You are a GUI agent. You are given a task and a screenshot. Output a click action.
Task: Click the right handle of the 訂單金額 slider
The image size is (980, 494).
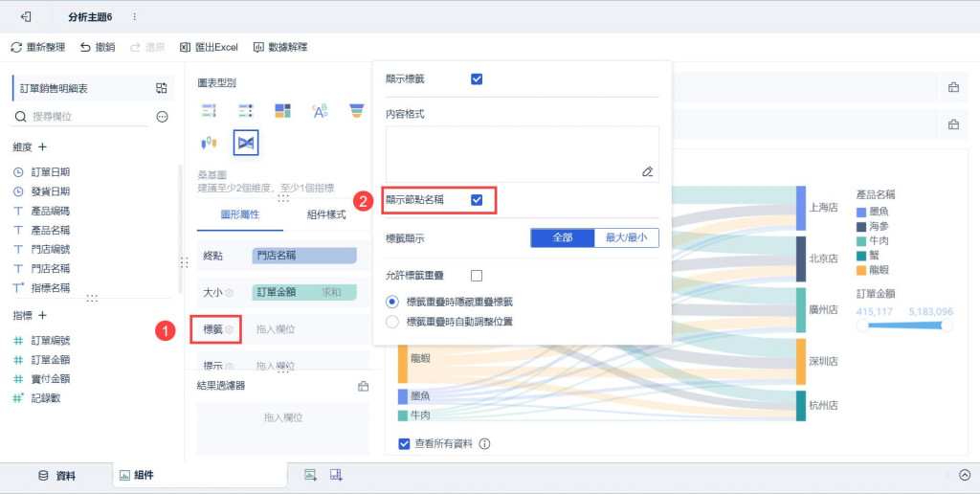(x=947, y=326)
